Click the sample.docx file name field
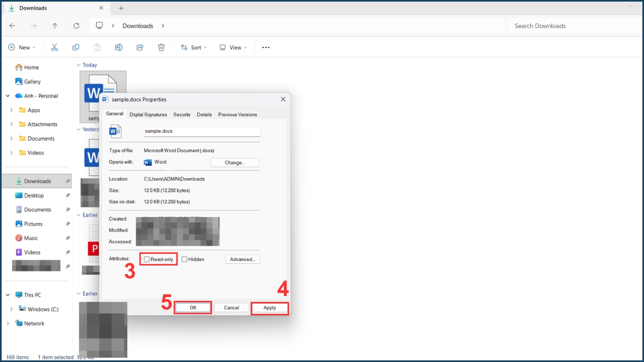 [202, 131]
